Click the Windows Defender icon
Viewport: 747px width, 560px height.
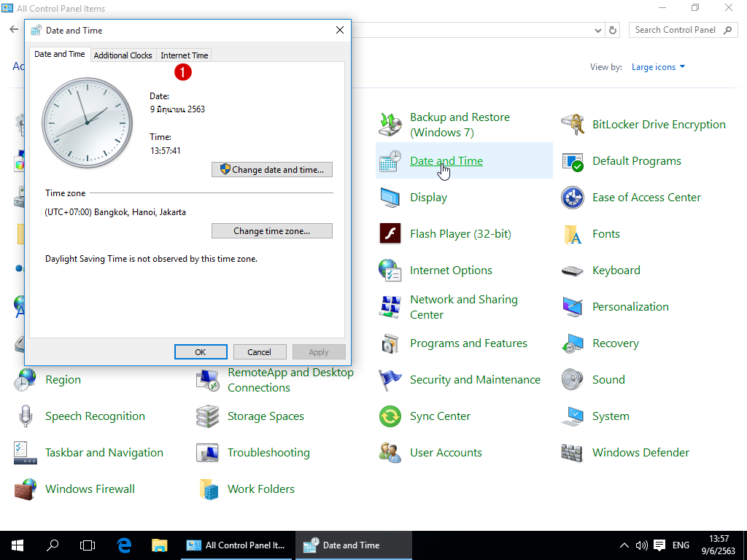[x=573, y=453]
